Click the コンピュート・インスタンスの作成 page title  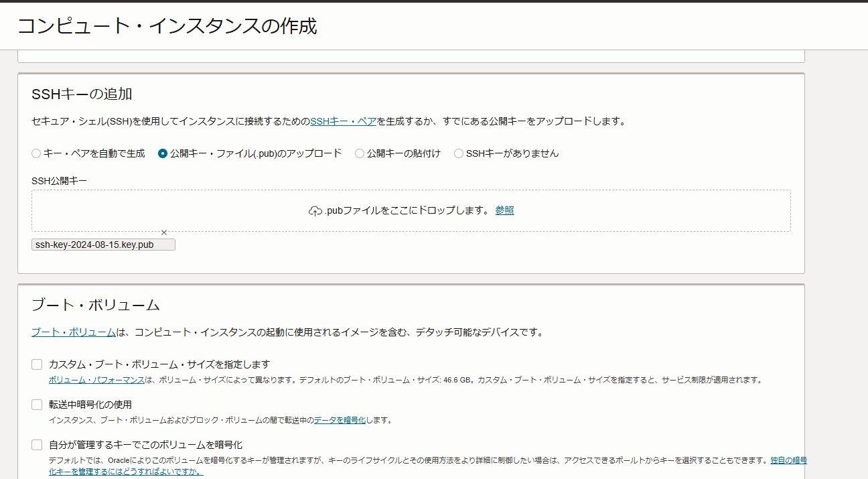point(167,25)
